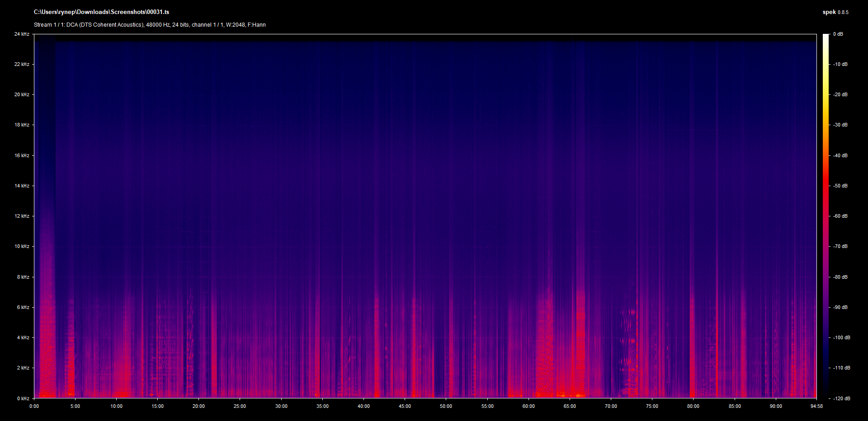Click the red section of the dB color bar
The width and height of the screenshot is (868, 421).
pyautogui.click(x=826, y=185)
